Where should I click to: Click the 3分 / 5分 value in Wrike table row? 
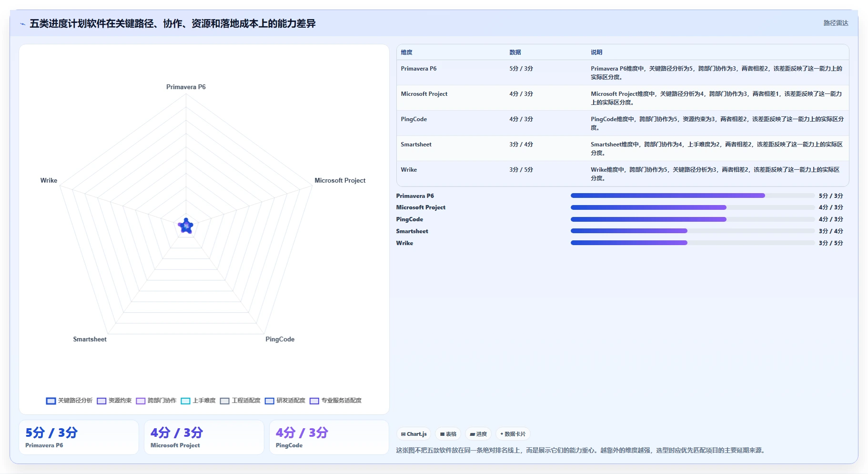(521, 170)
